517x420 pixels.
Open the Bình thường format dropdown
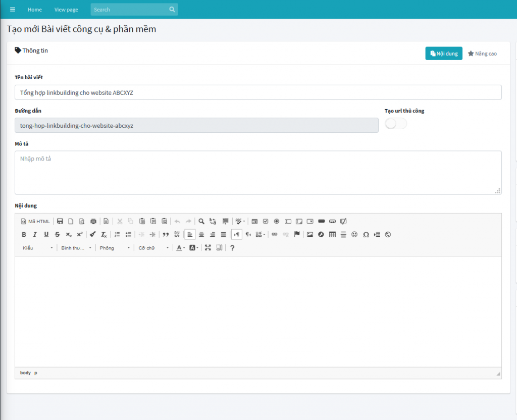[76, 248]
